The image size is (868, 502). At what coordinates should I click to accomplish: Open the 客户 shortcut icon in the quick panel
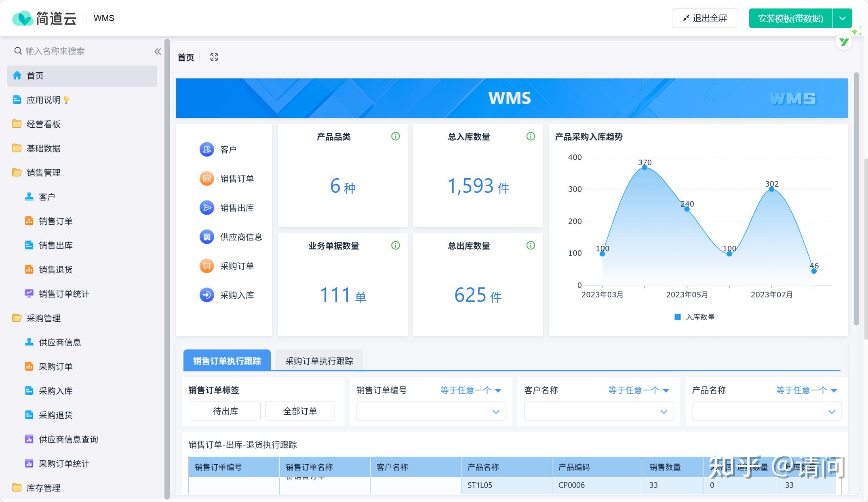[x=207, y=150]
